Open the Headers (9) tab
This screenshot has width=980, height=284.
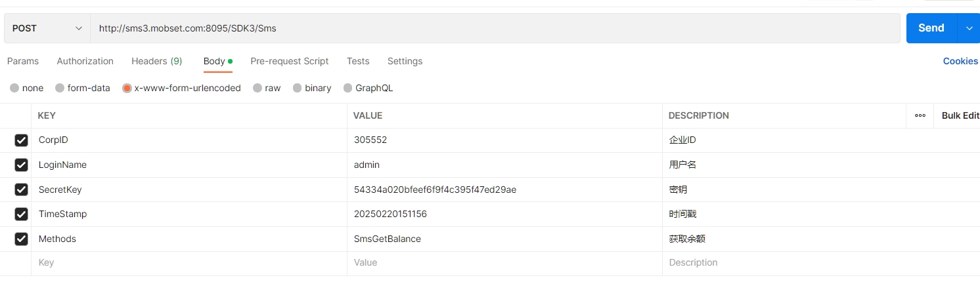coord(157,61)
